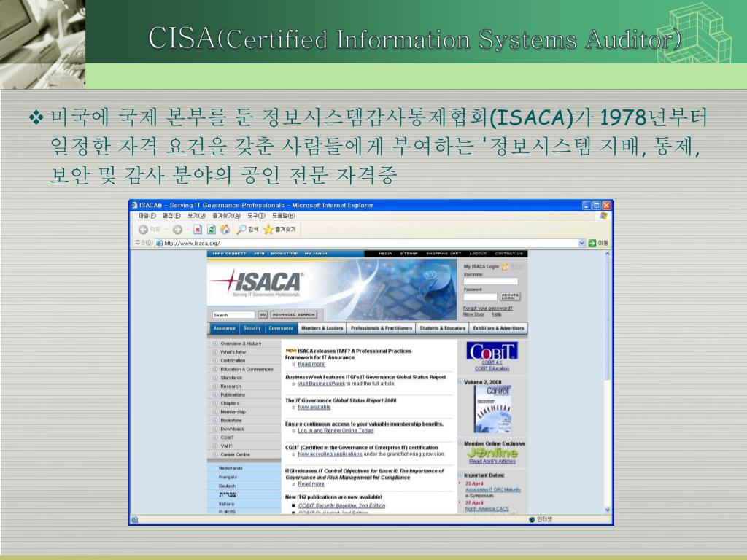This screenshot has width=747, height=560.
Task: Click the Forgot your password? link
Action: (x=487, y=308)
